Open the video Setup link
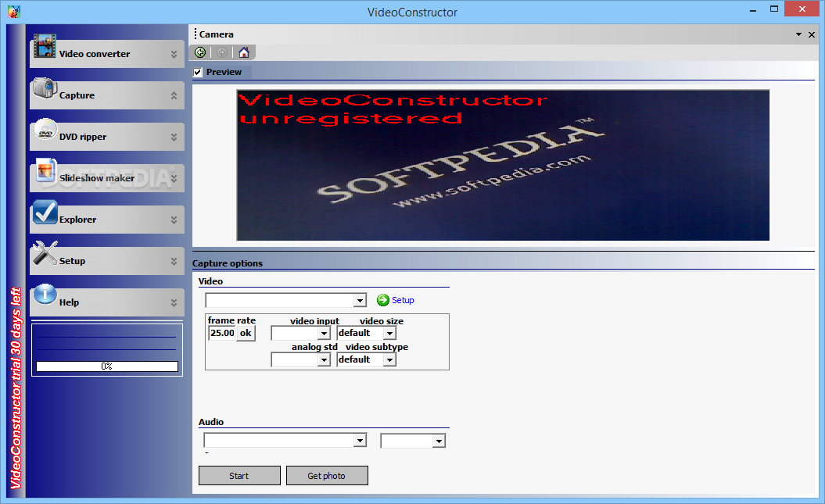 point(403,300)
